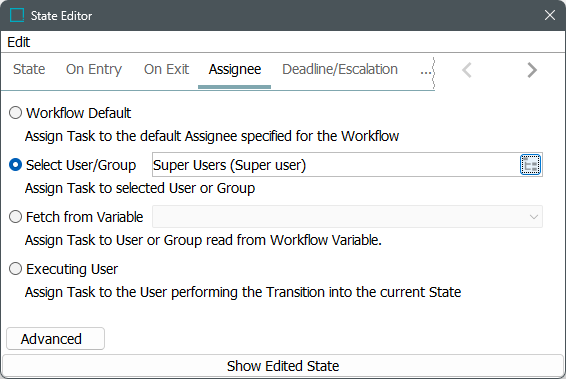Open the On Exit tab
This screenshot has height=379, width=566.
click(x=166, y=69)
